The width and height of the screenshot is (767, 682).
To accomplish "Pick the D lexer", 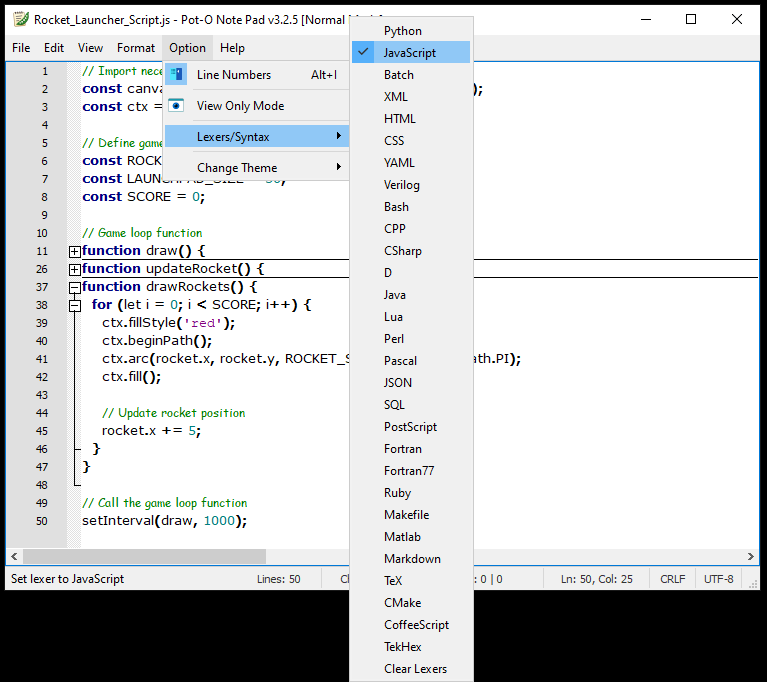I will point(411,273).
